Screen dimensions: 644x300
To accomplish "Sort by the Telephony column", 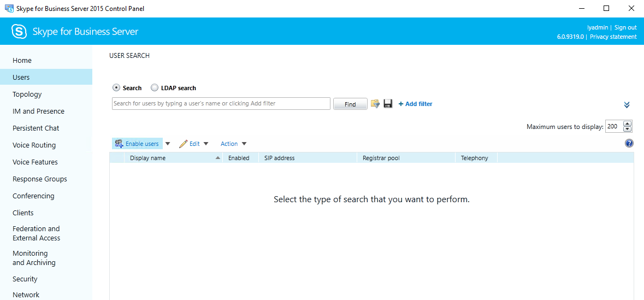I will click(476, 158).
